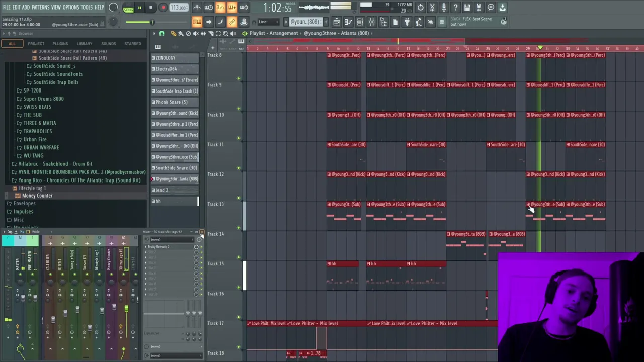The width and height of the screenshot is (644, 362).
Task: Select the playlist Zoom magnifier tool
Action: (x=225, y=33)
